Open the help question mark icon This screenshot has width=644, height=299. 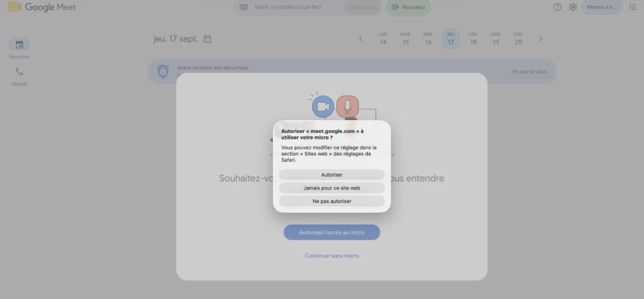coord(557,7)
